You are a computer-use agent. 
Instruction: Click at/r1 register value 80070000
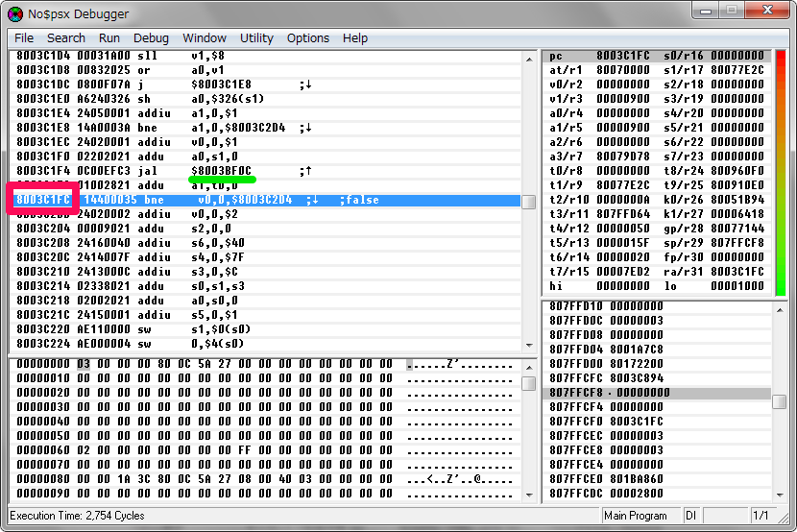click(622, 70)
